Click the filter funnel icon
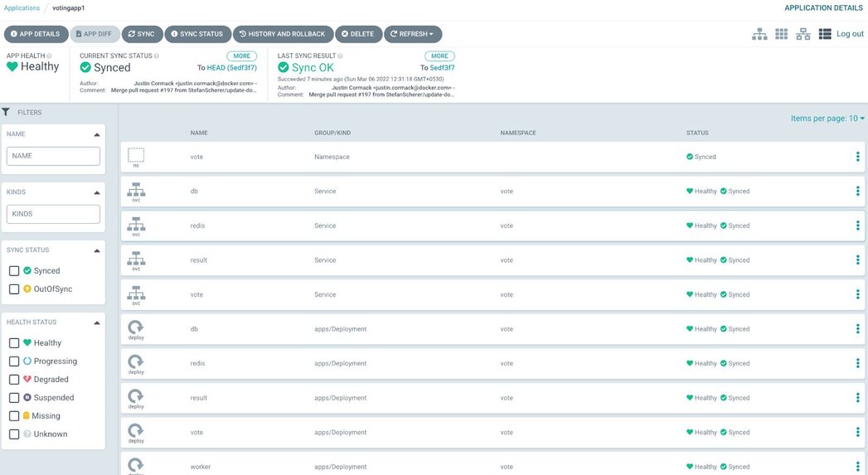868x475 pixels. [x=6, y=112]
